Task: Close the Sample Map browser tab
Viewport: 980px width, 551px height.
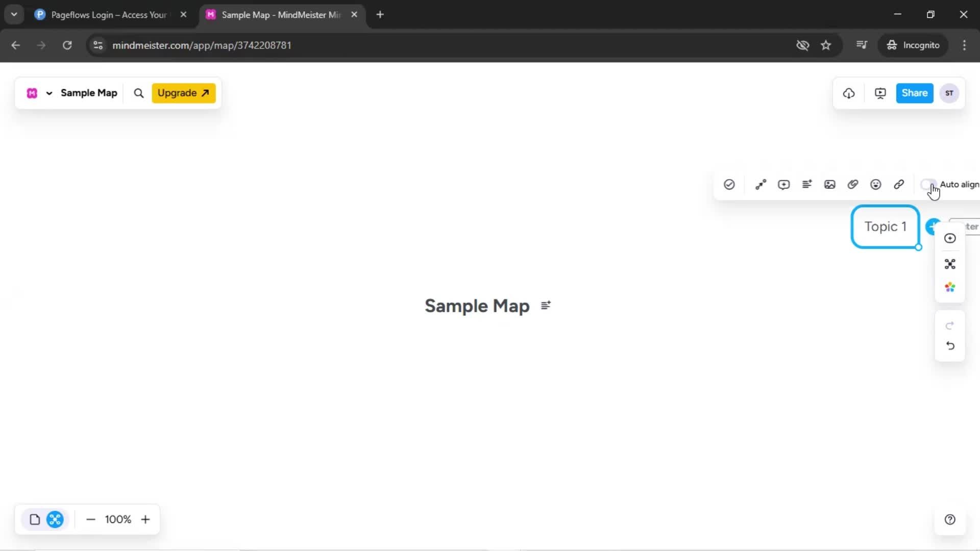Action: pos(354,15)
